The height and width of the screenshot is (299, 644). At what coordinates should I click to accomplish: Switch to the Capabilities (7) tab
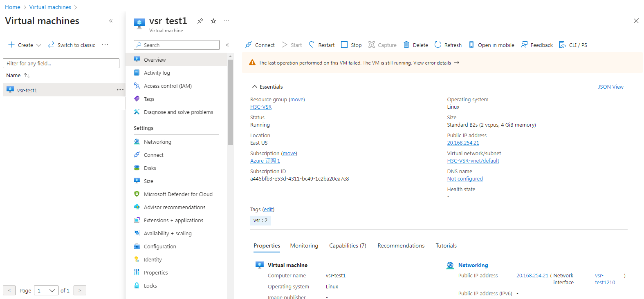(348, 245)
